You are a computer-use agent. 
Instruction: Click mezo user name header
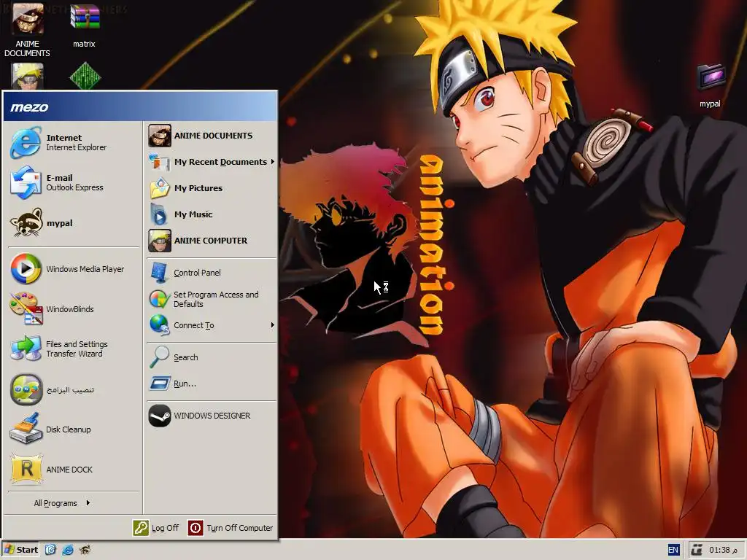pyautogui.click(x=29, y=107)
